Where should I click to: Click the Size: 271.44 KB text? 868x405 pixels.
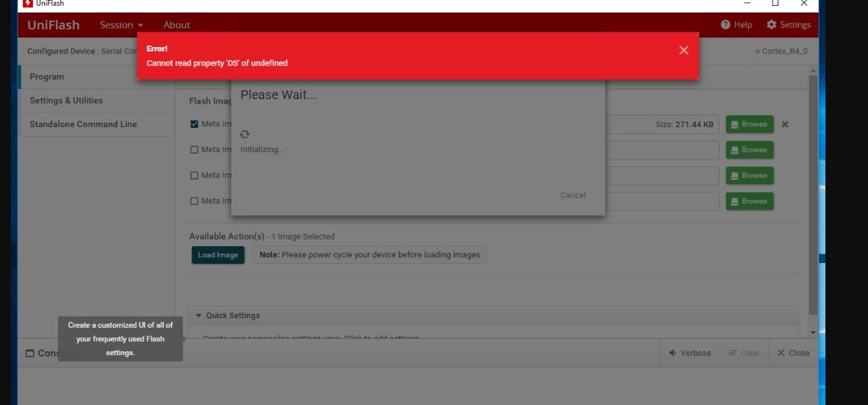point(684,125)
